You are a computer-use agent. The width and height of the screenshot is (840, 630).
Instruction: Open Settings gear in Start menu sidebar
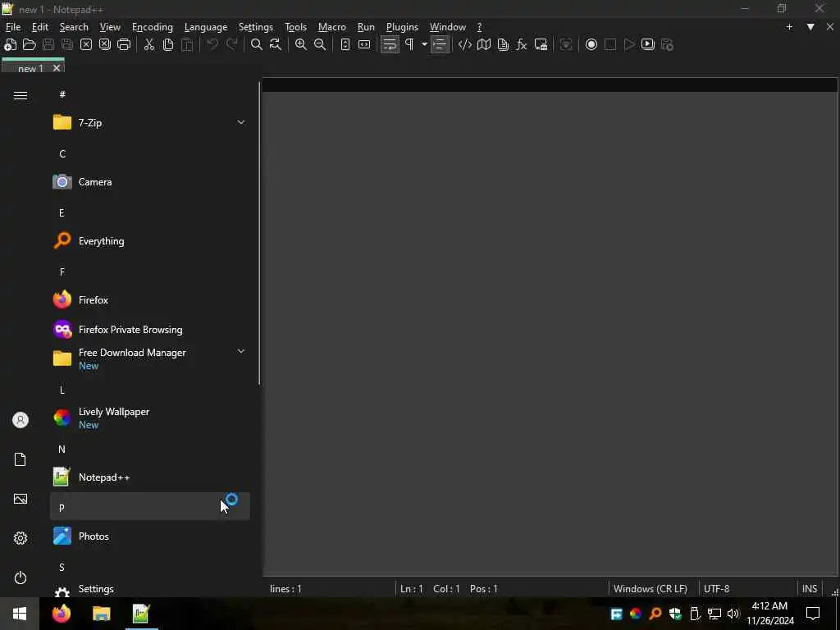[21, 538]
